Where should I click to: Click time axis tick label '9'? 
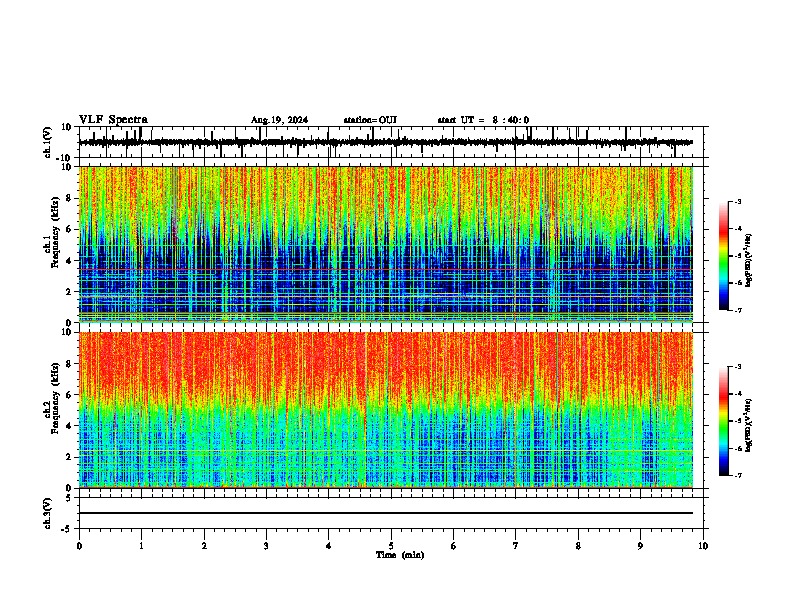[640, 546]
